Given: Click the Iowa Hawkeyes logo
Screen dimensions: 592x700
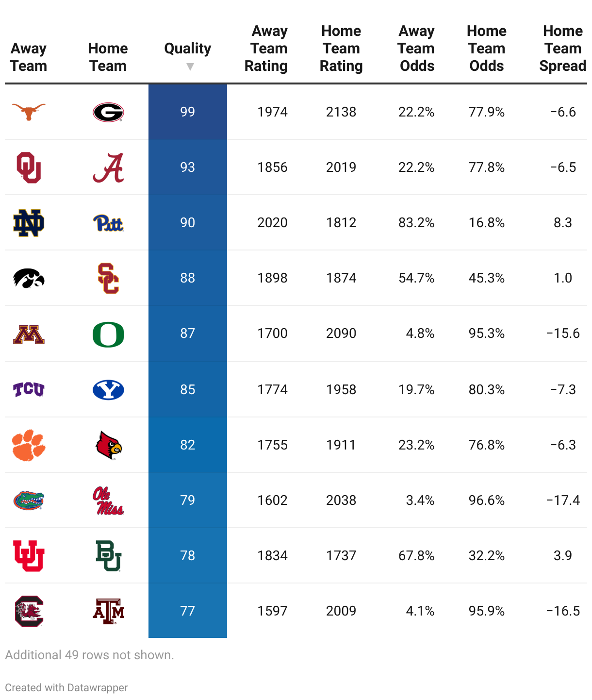Looking at the screenshot, I should [29, 278].
